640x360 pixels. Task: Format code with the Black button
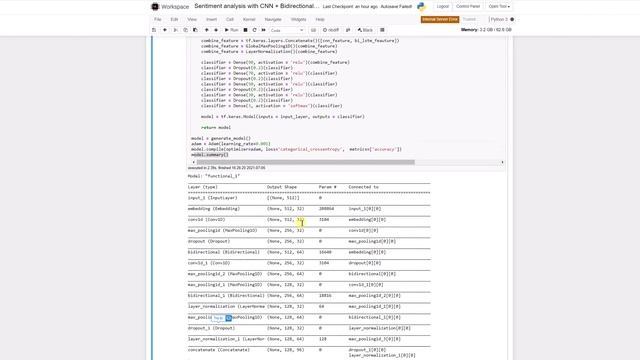tap(365, 30)
